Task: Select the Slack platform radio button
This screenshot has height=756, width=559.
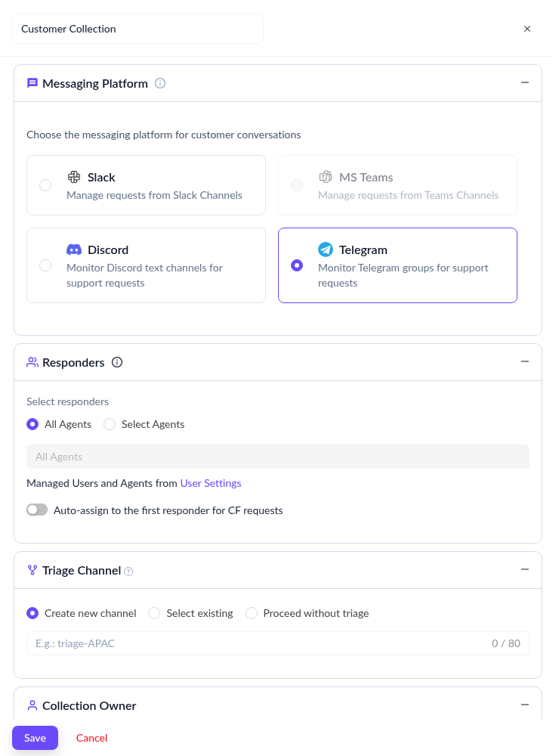Action: (45, 185)
